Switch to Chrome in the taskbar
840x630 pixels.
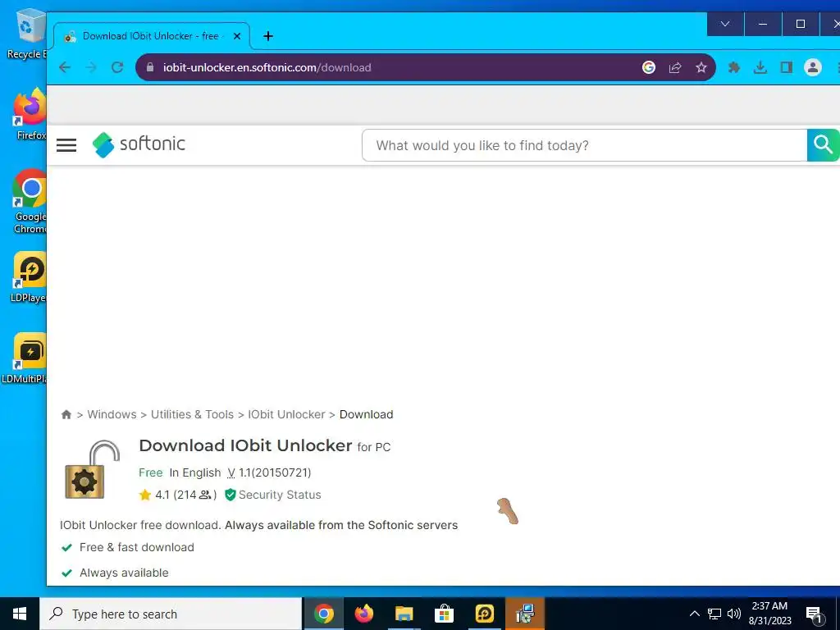323,614
